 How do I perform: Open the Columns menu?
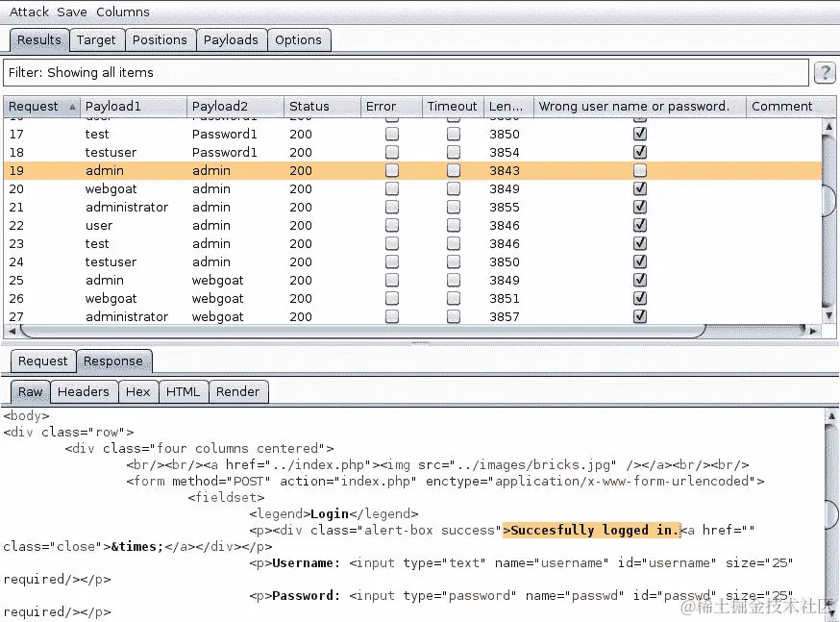pos(123,12)
